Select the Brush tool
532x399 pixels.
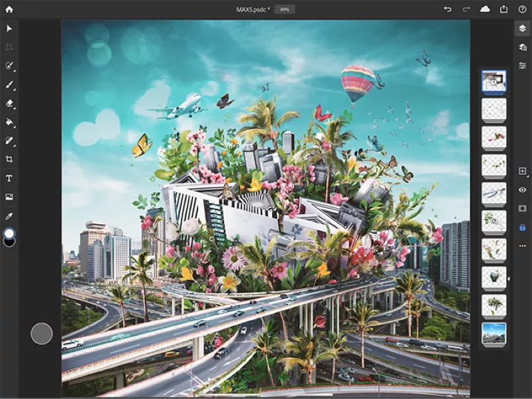[9, 85]
